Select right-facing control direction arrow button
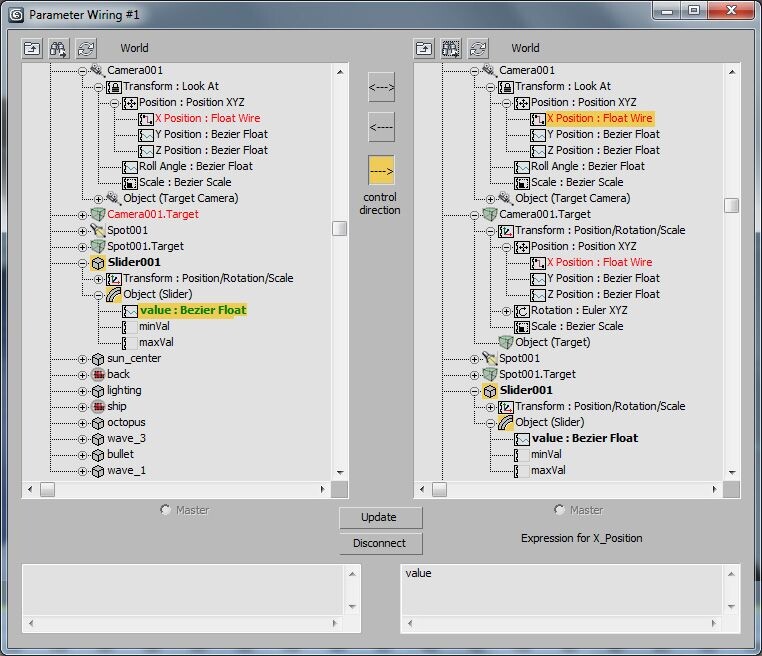Screen dimensions: 762x656 click(381, 171)
